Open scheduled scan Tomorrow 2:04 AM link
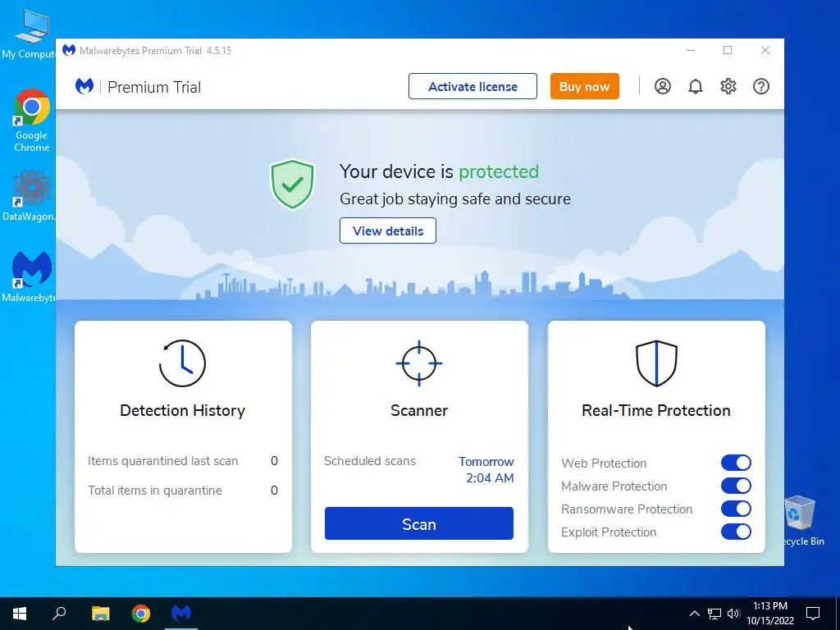The height and width of the screenshot is (630, 840). pos(486,470)
